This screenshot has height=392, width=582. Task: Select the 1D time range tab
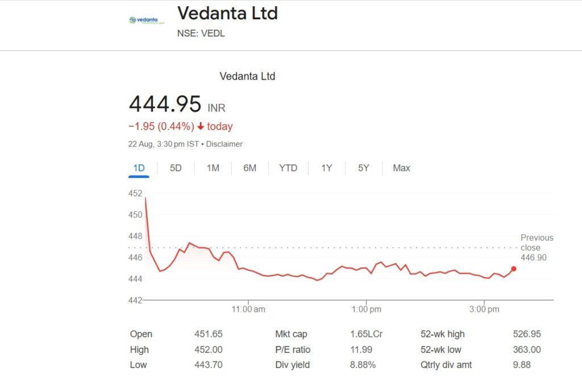pyautogui.click(x=139, y=168)
